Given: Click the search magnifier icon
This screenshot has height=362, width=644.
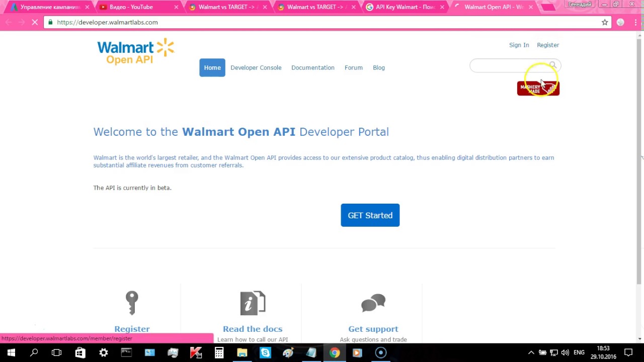Looking at the screenshot, I should (553, 65).
